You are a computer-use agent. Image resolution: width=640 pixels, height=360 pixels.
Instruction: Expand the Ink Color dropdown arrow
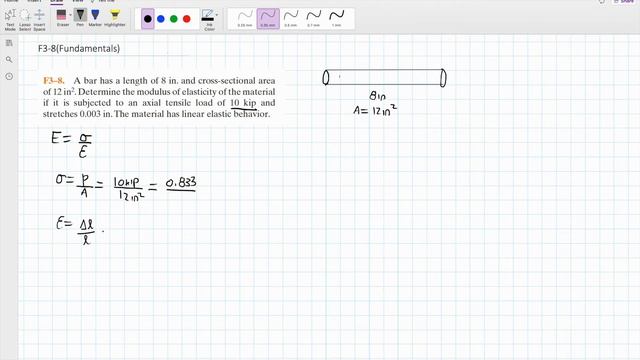[217, 15]
